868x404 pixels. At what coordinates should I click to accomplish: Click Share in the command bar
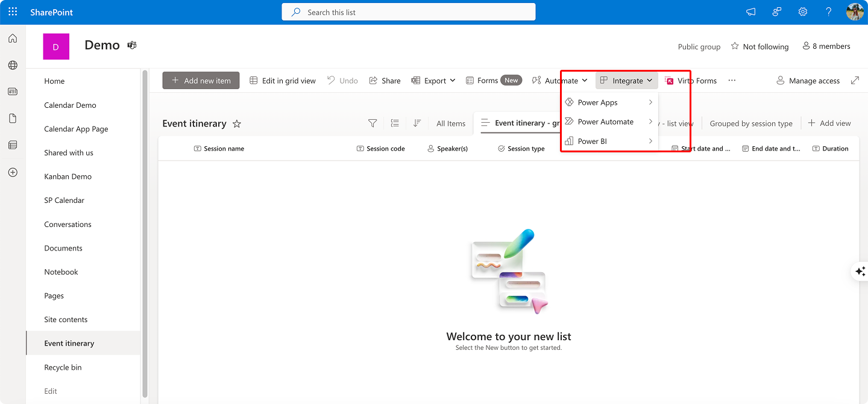coord(385,81)
